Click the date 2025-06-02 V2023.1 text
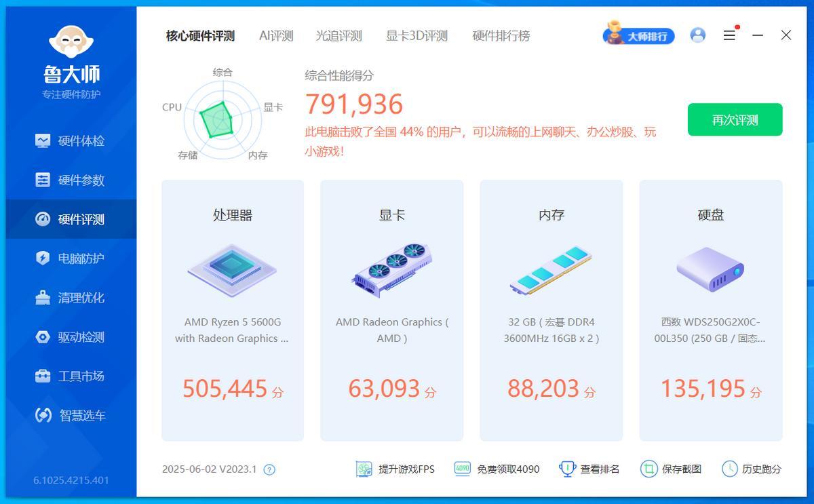Viewport: 814px width, 504px height. [x=210, y=469]
